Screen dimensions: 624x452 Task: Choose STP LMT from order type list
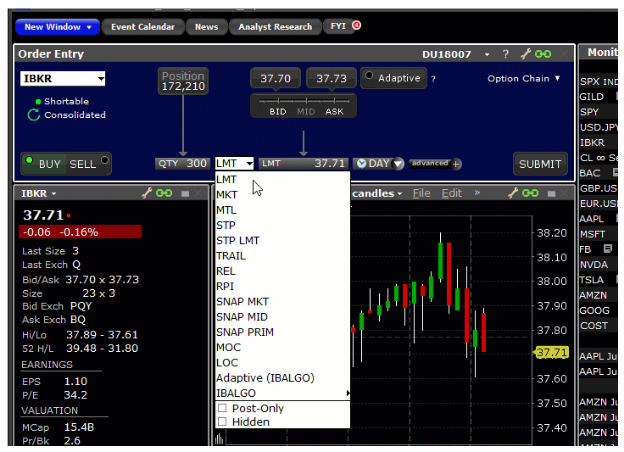(x=283, y=240)
